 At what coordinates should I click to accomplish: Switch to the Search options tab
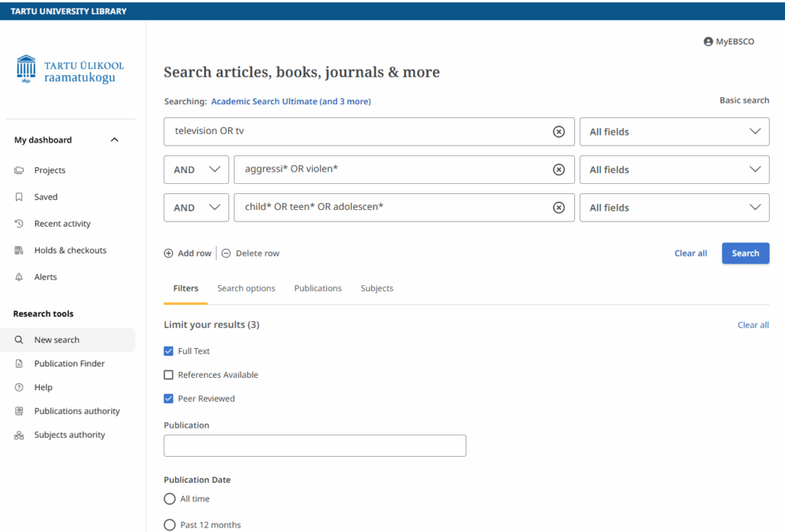[x=246, y=288]
